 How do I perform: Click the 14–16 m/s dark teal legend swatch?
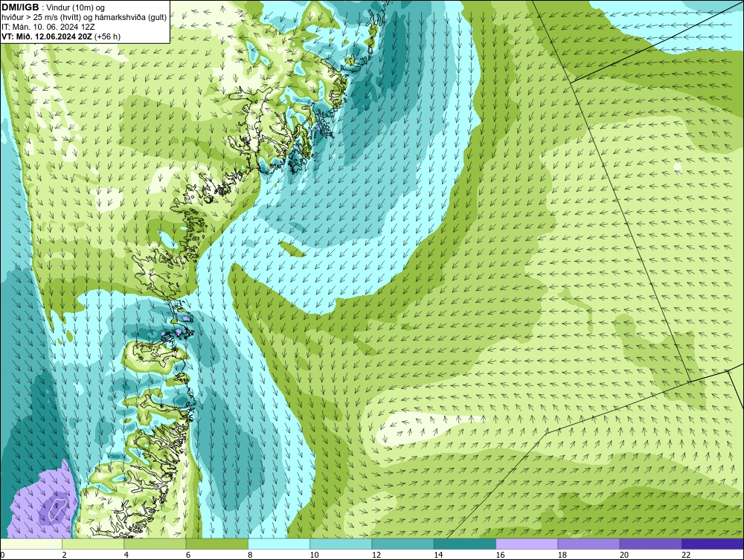coord(464,544)
